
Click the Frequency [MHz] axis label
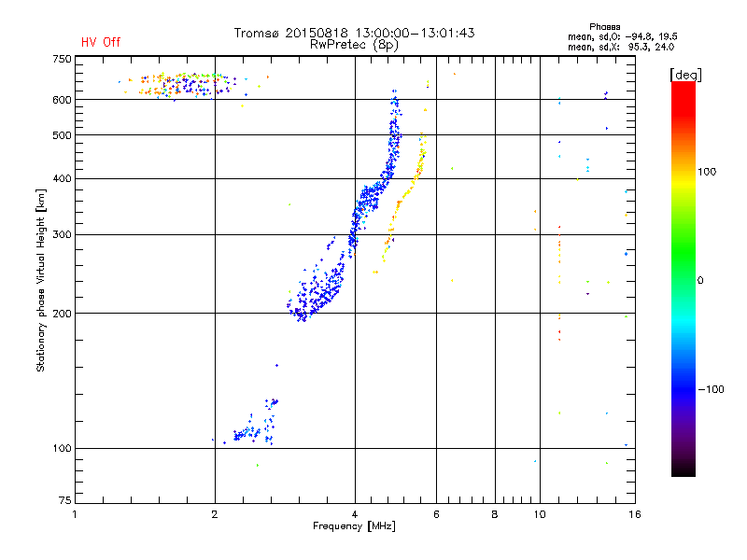click(354, 526)
